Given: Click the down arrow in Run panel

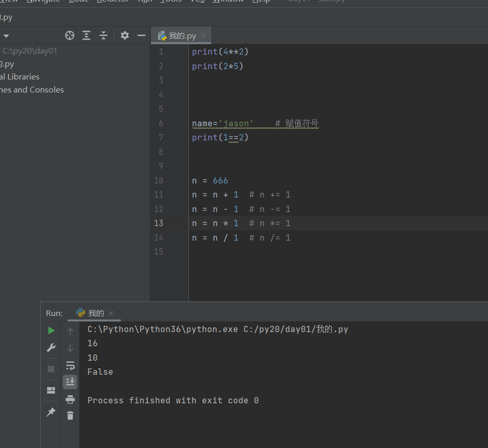Looking at the screenshot, I should point(70,348).
